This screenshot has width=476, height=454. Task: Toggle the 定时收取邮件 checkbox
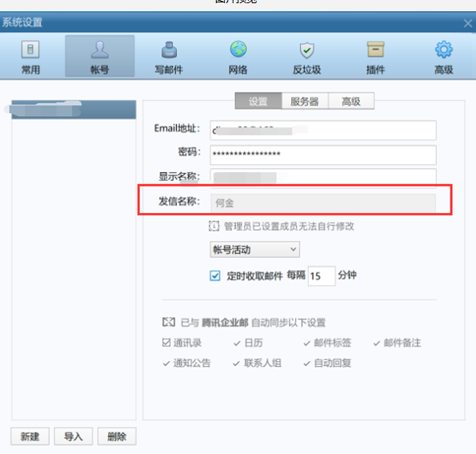[215, 276]
